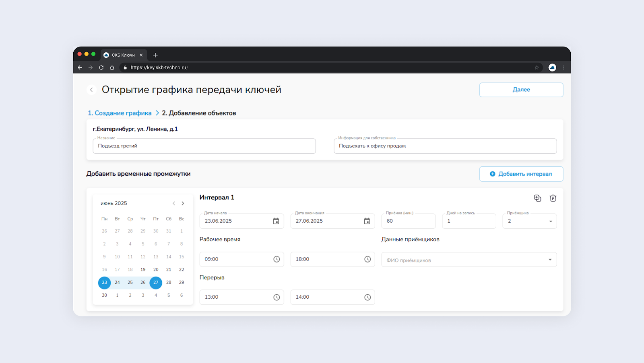The height and width of the screenshot is (363, 644).
Task: Select June 29 in calendar
Action: (182, 283)
